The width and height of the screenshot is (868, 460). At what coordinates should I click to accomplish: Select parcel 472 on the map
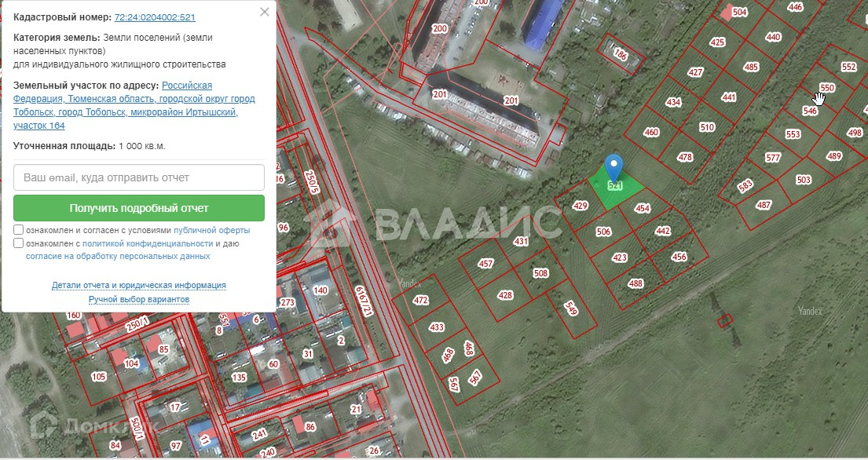[421, 300]
